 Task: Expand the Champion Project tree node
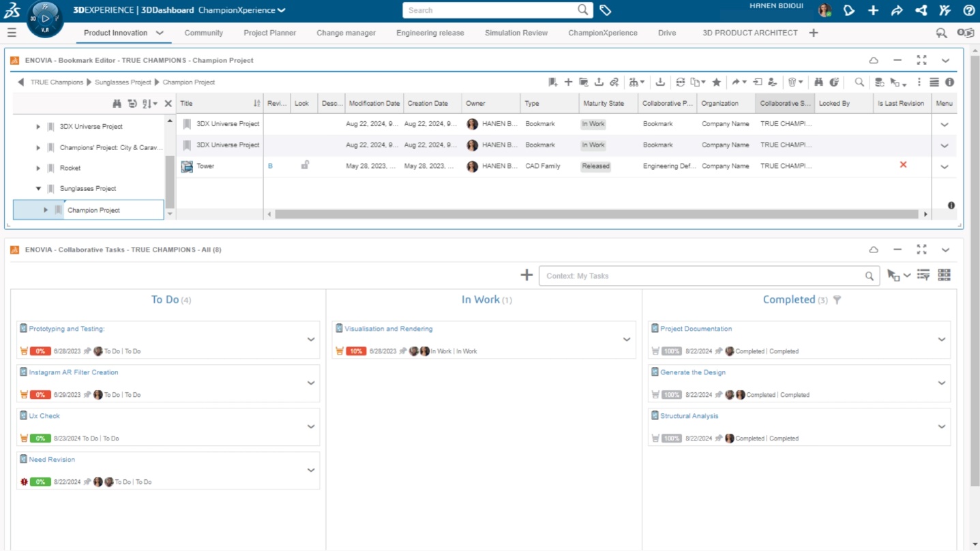click(46, 210)
